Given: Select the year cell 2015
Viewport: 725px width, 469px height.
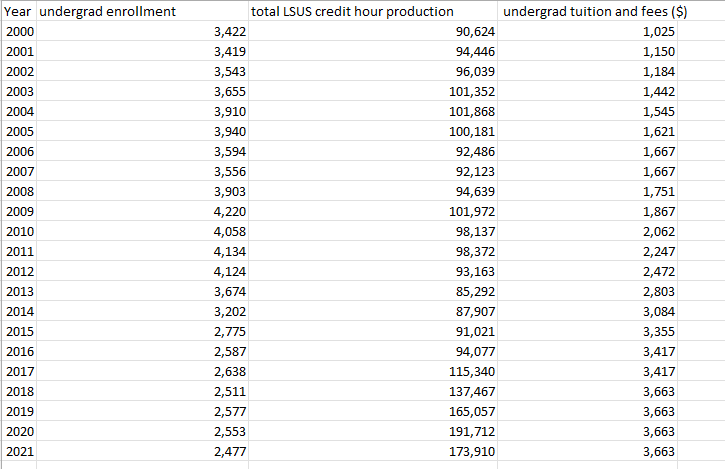Looking at the screenshot, I should click(19, 331).
